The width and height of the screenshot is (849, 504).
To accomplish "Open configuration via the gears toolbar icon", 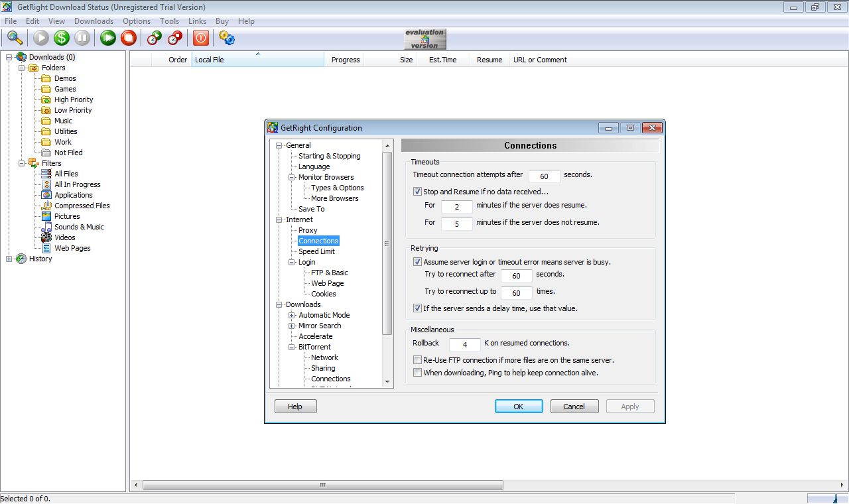I will [227, 38].
